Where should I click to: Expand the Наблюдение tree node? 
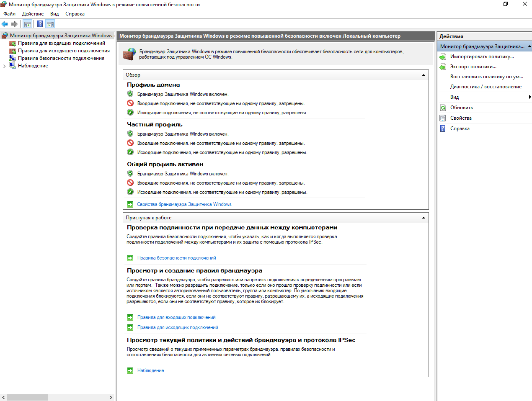pyautogui.click(x=5, y=66)
